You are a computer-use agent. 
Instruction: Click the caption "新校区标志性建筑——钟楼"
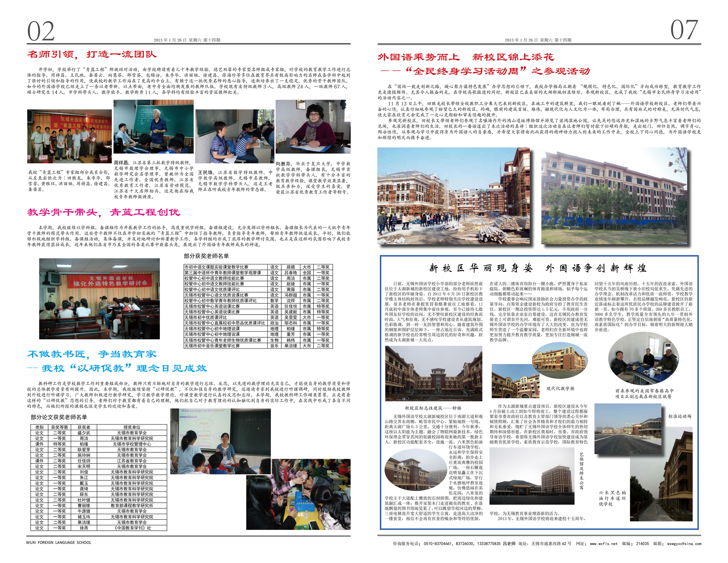[433, 408]
